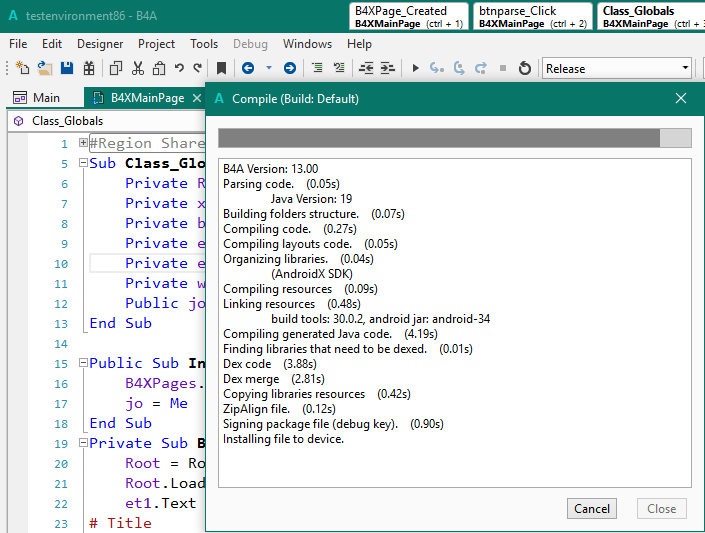Click the Step Out debug icon
Screen dimensions: 705x533
click(x=481, y=68)
